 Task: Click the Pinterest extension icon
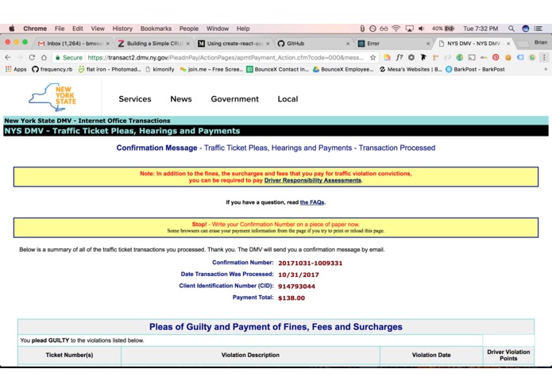click(496, 57)
